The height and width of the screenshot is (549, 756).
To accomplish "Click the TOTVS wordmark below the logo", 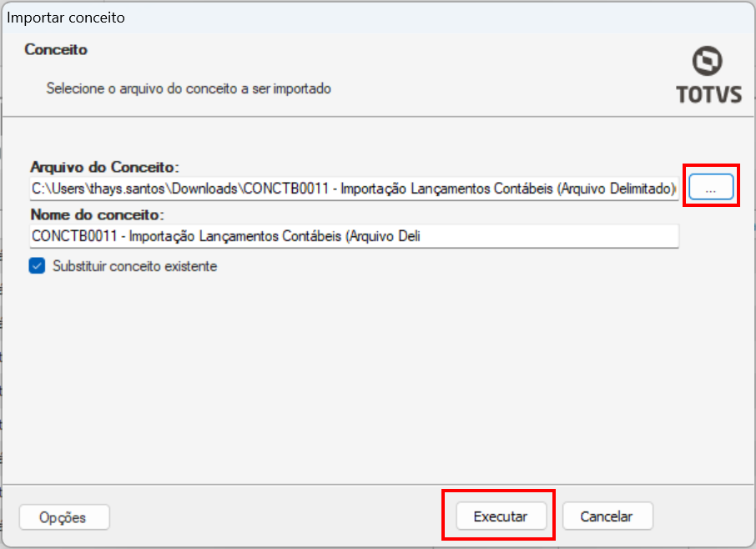I will point(708,94).
